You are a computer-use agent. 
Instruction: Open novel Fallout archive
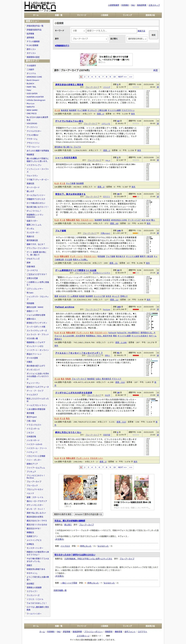[65, 307]
